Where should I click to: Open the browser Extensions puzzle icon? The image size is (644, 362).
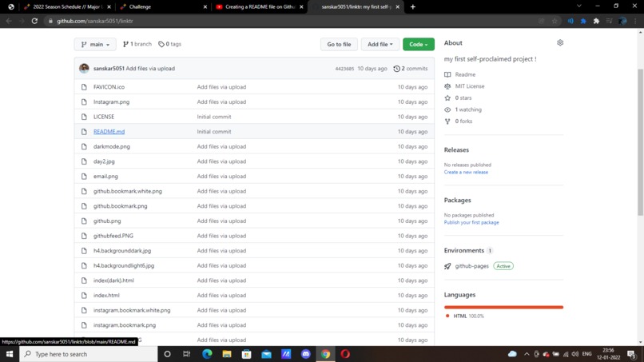pos(596,21)
